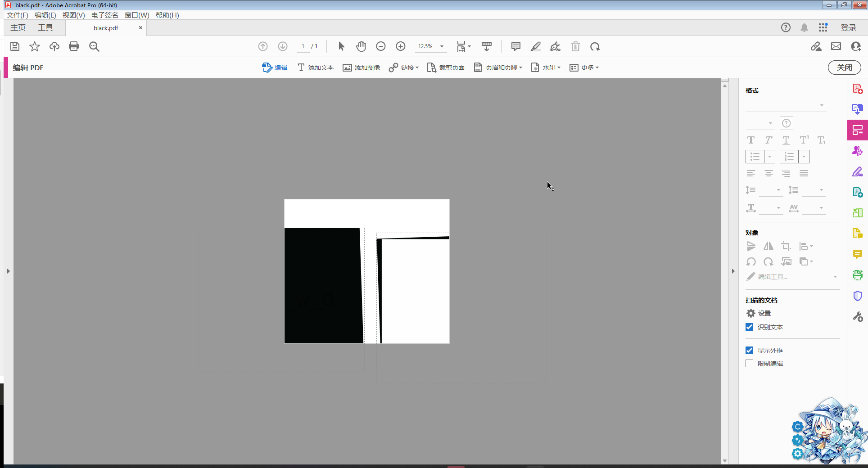
Task: Expand the 水印 dropdown
Action: (546, 67)
